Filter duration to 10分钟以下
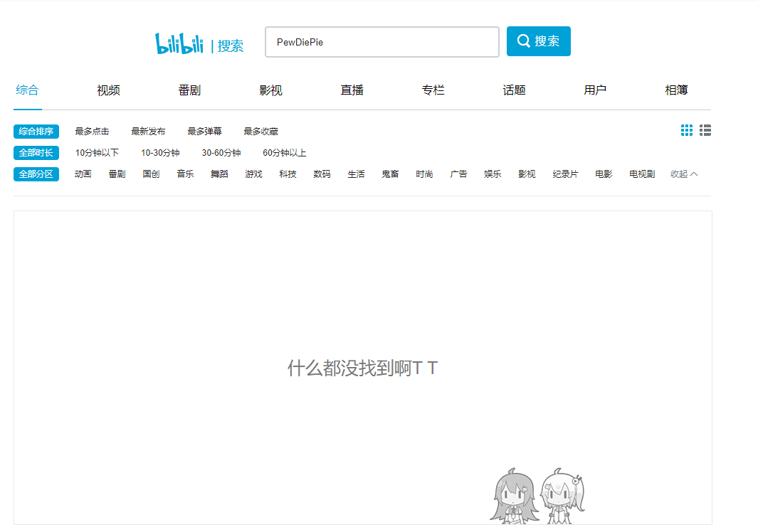 [97, 153]
